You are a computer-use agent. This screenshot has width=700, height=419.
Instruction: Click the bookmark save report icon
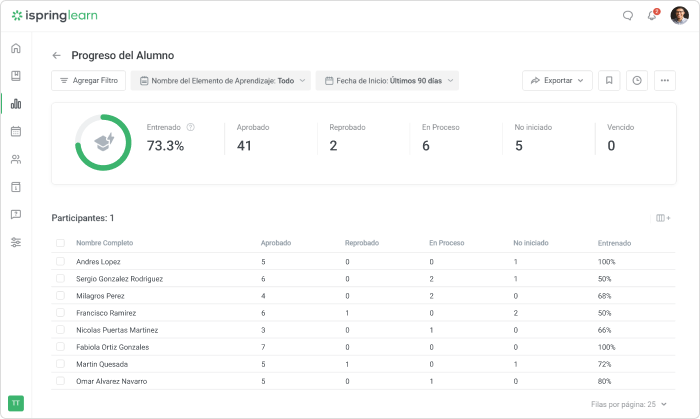(609, 80)
